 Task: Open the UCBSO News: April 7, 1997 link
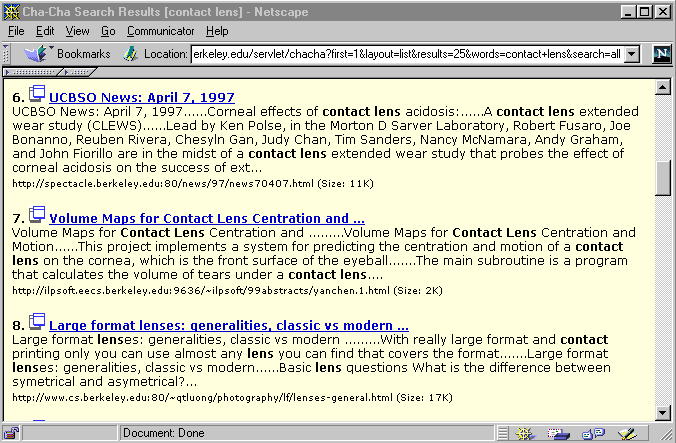coord(141,98)
